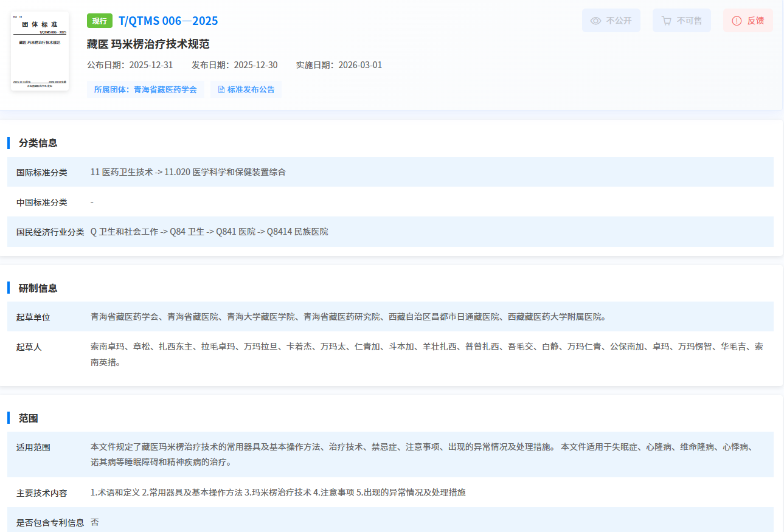Image resolution: width=784 pixels, height=532 pixels.
Task: Click the 不可售 button
Action: (x=681, y=21)
